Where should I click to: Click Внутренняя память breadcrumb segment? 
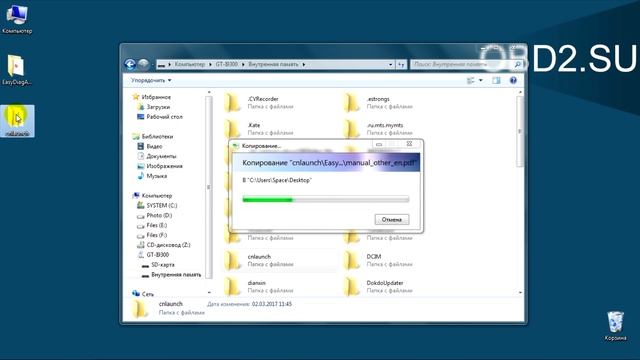point(273,64)
